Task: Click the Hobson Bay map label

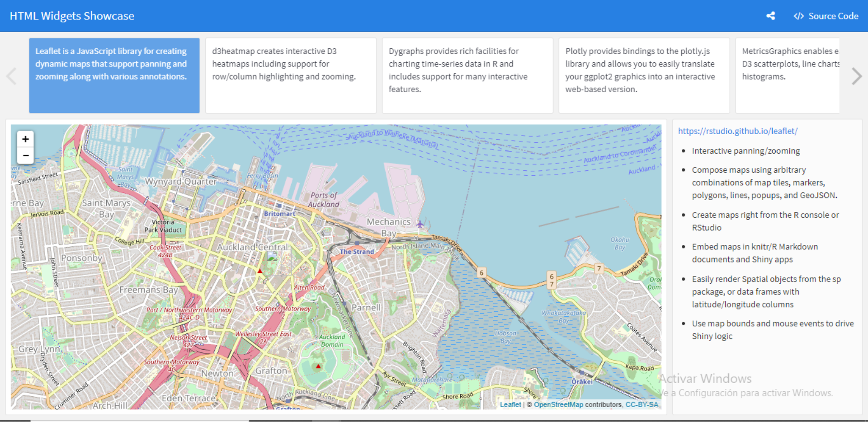Action: click(x=505, y=337)
